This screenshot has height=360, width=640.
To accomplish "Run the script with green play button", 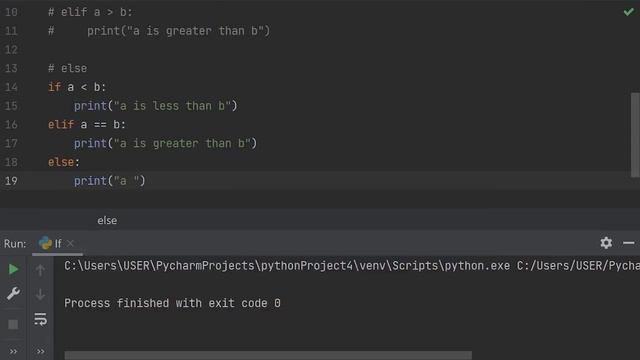I will tap(13, 269).
